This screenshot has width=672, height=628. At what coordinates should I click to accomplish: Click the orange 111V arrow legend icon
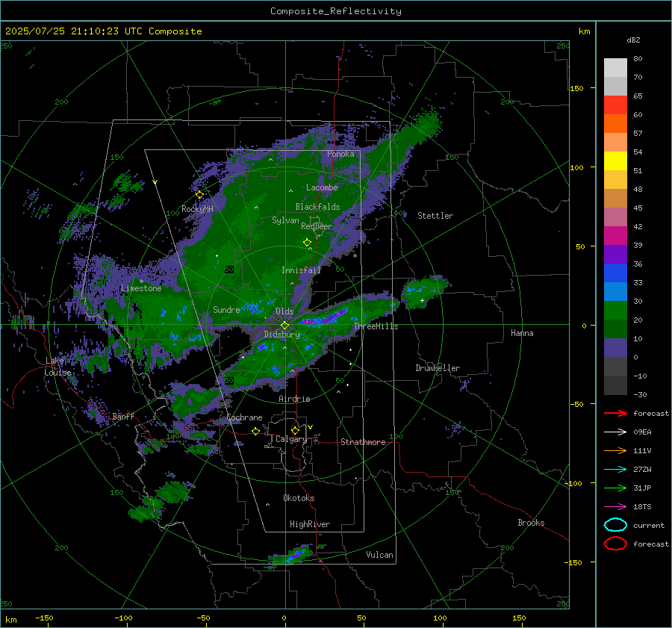tap(615, 450)
